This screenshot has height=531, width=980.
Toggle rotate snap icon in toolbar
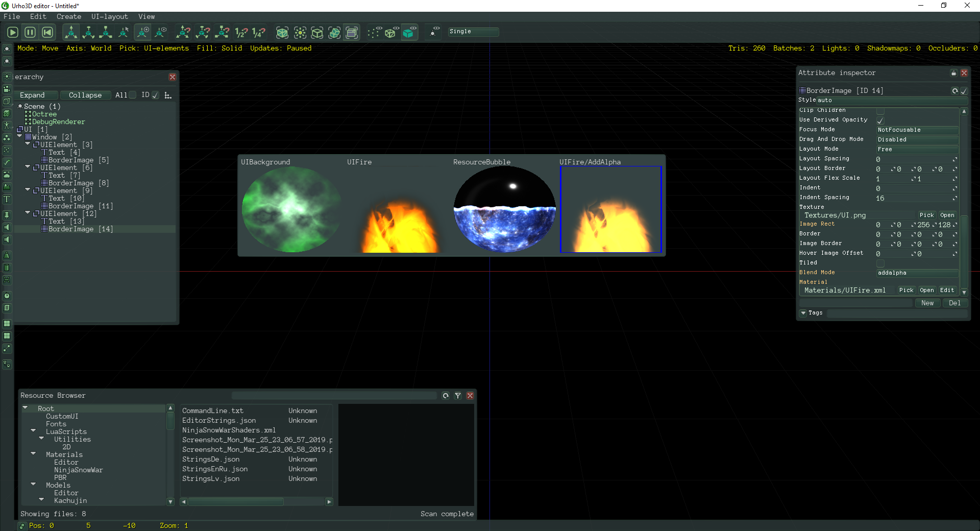click(203, 32)
